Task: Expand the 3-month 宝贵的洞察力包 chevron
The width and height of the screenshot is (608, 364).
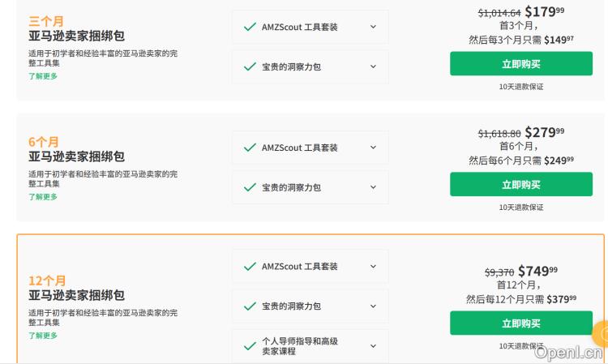Action: pyautogui.click(x=373, y=66)
